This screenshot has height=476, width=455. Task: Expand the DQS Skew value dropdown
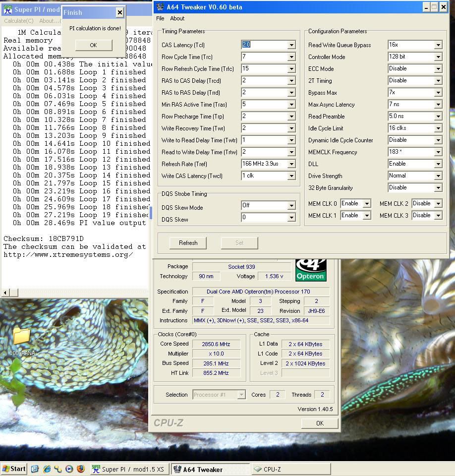coord(292,217)
